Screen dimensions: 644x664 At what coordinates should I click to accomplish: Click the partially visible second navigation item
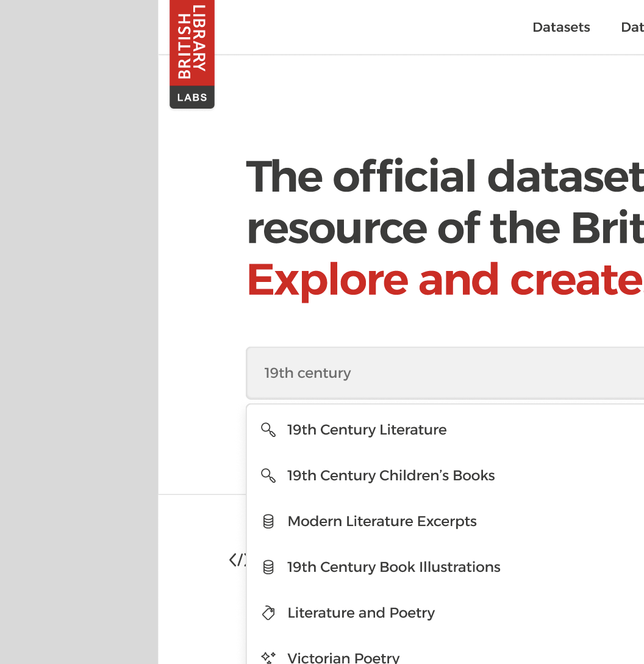(632, 27)
